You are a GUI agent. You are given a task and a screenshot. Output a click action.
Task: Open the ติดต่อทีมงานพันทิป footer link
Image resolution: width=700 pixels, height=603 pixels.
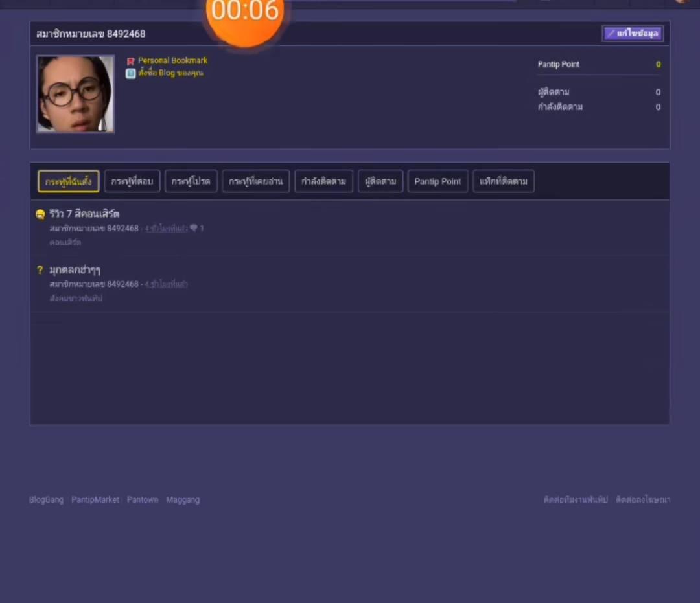pyautogui.click(x=576, y=499)
